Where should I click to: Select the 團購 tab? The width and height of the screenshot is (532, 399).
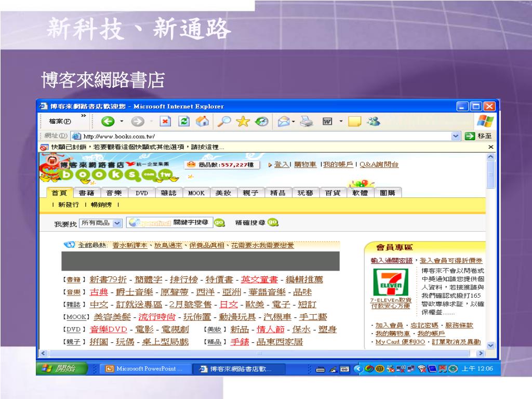388,193
